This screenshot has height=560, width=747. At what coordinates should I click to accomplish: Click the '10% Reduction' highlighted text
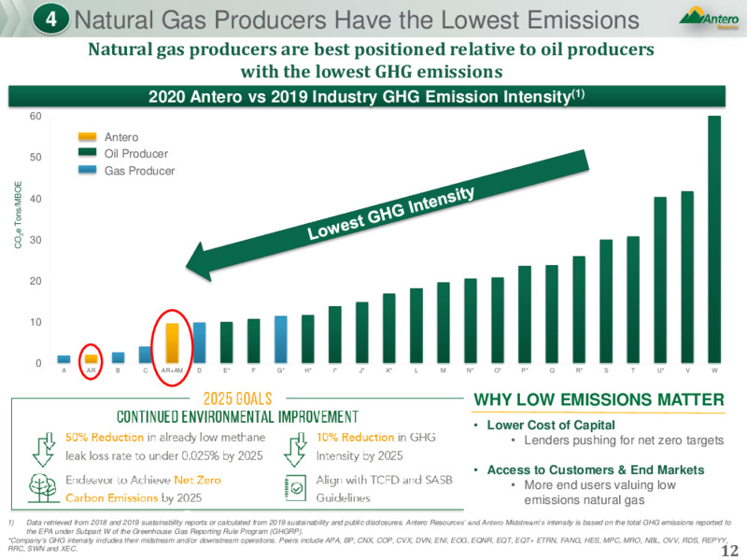[355, 437]
